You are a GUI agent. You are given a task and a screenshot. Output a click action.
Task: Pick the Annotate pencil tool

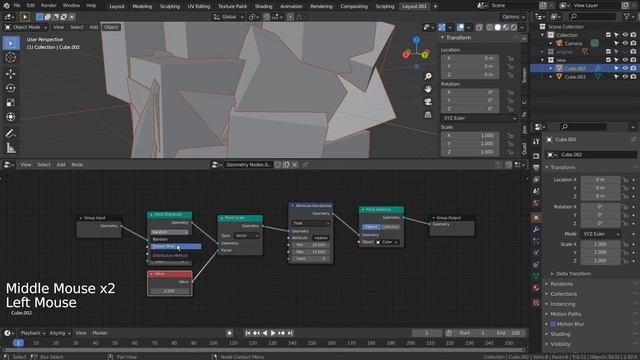click(x=11, y=133)
